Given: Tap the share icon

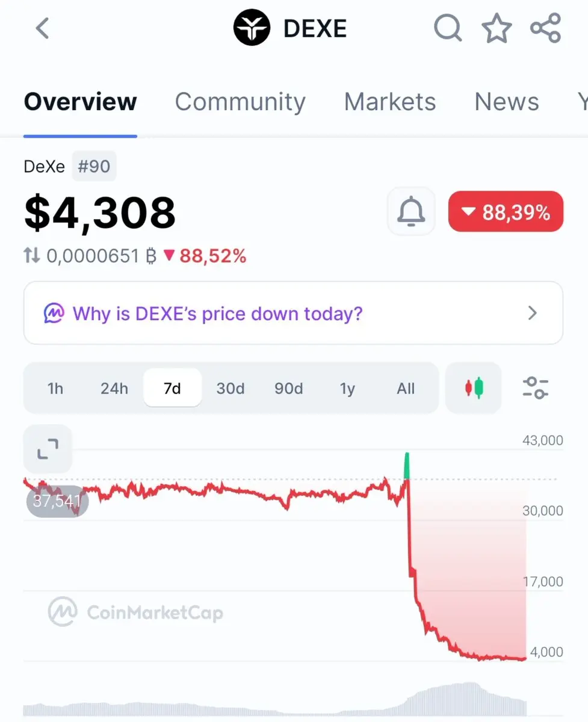Looking at the screenshot, I should click(545, 28).
